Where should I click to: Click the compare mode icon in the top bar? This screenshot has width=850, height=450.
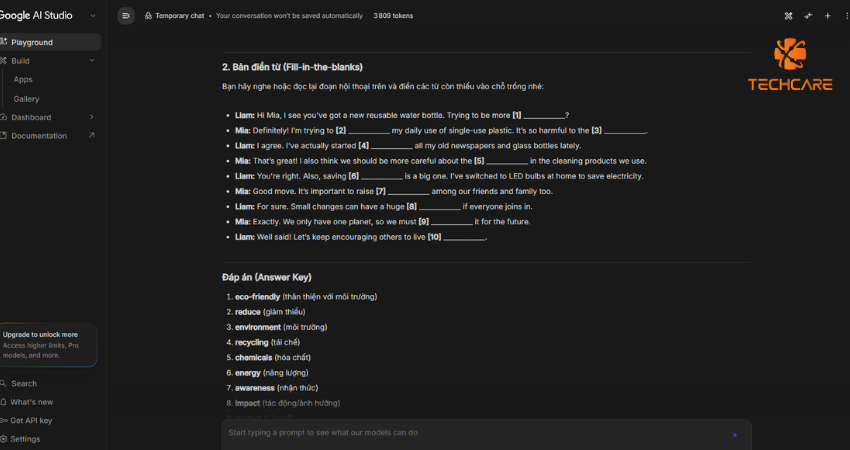(808, 16)
